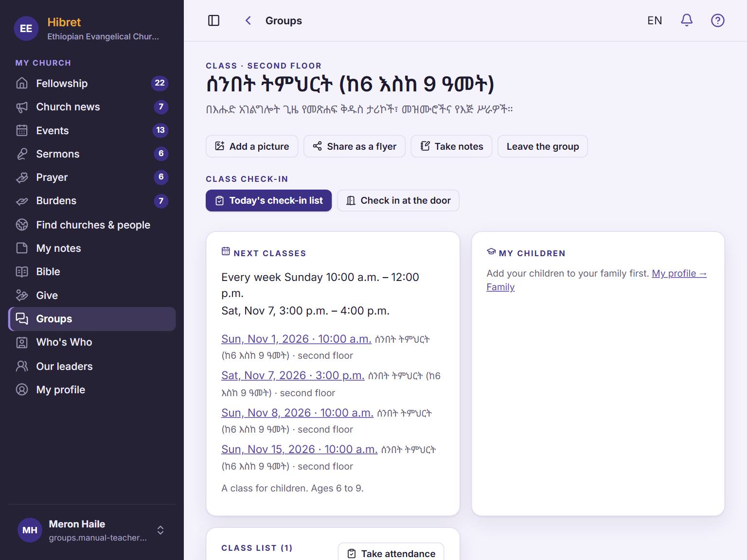Click the Burdens handshake icon

click(x=22, y=201)
